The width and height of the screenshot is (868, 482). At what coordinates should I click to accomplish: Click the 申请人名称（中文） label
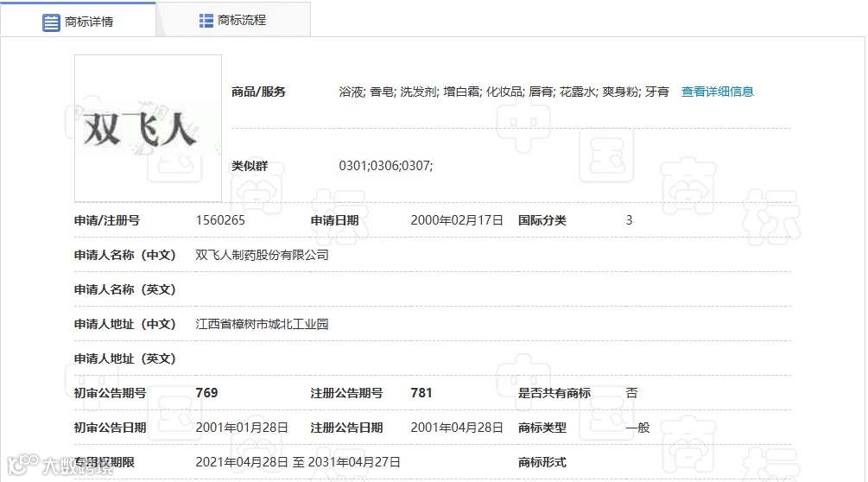point(124,255)
